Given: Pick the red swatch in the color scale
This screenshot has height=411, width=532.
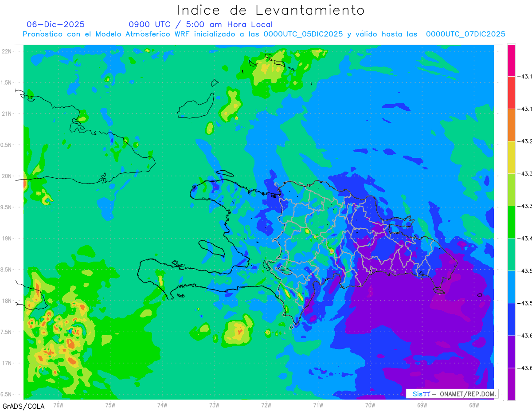Looking at the screenshot, I should pos(512,93).
